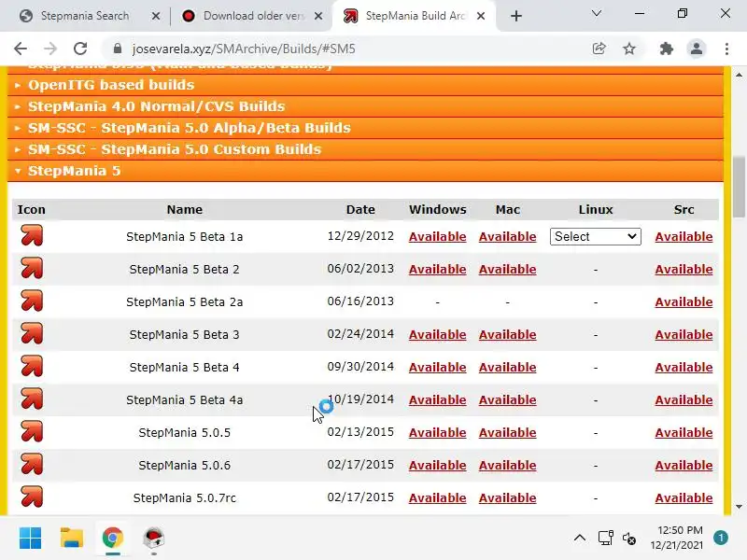Click the StepMania 5 Beta 1a arrow icon
The width and height of the screenshot is (747, 560).
coord(32,236)
